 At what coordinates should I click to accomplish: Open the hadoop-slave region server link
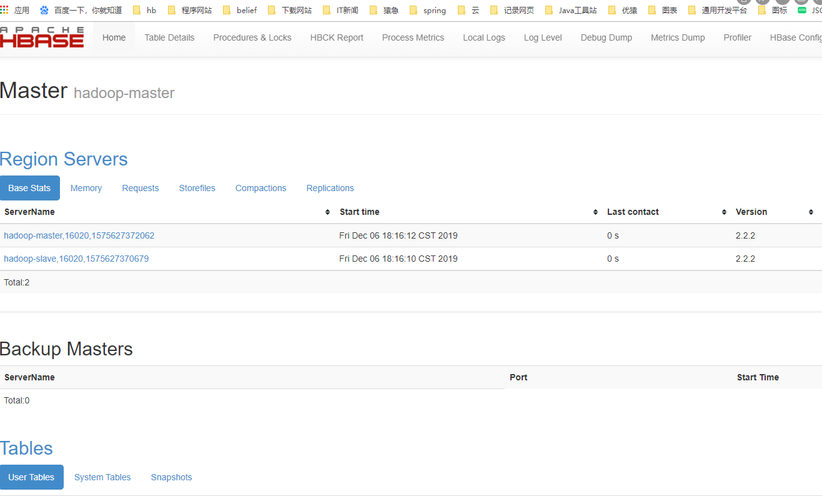point(76,258)
